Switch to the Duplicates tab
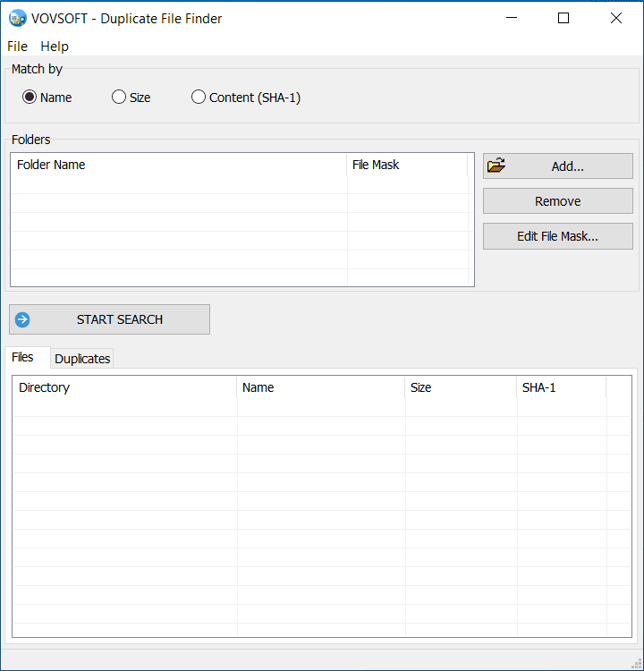This screenshot has width=644, height=671. point(82,359)
